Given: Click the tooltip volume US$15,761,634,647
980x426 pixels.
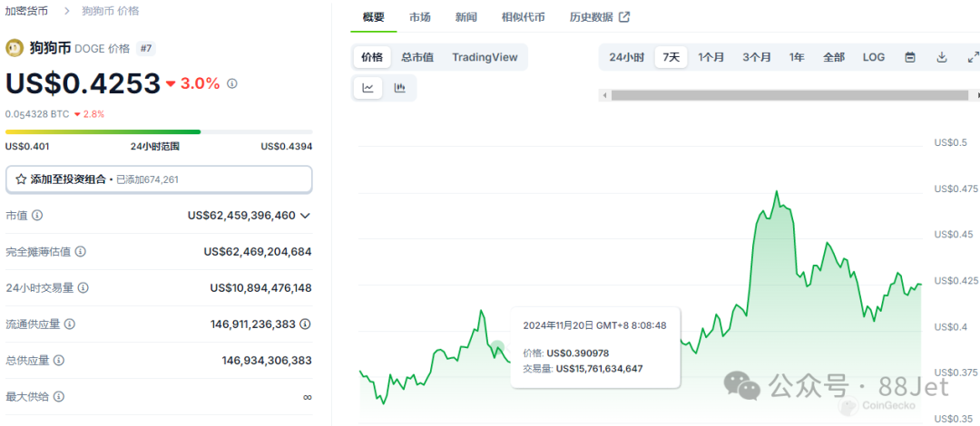Looking at the screenshot, I should [x=600, y=369].
